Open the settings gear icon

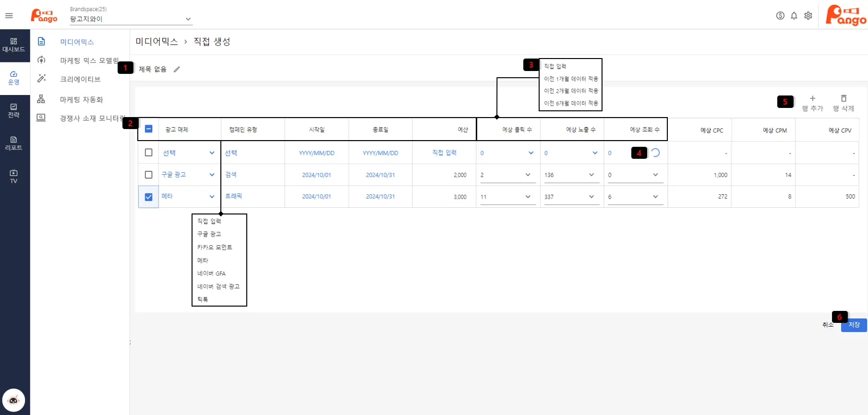click(808, 16)
